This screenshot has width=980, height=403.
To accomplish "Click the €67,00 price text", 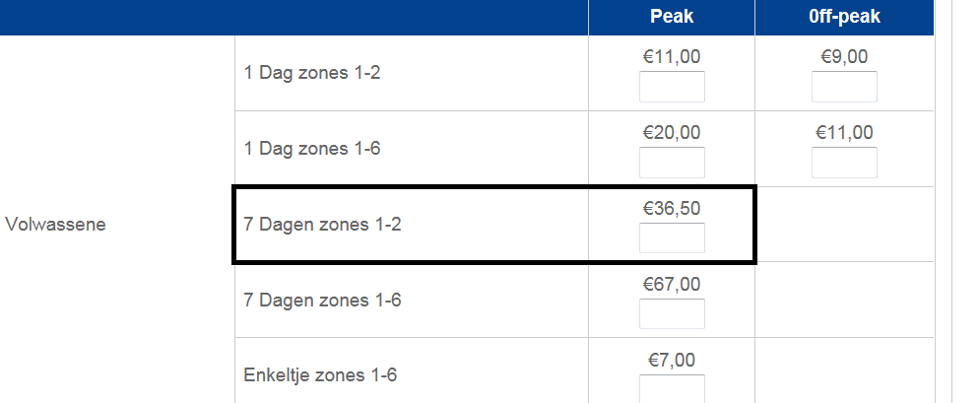I will (672, 285).
